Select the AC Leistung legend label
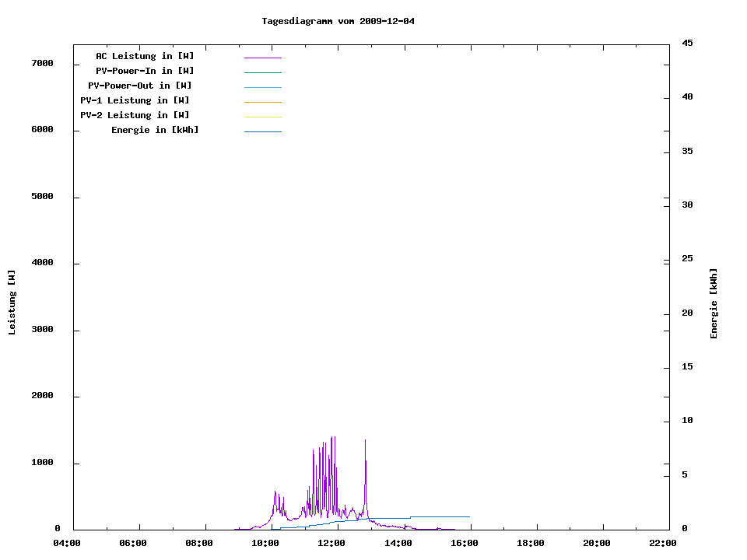 pyautogui.click(x=145, y=56)
